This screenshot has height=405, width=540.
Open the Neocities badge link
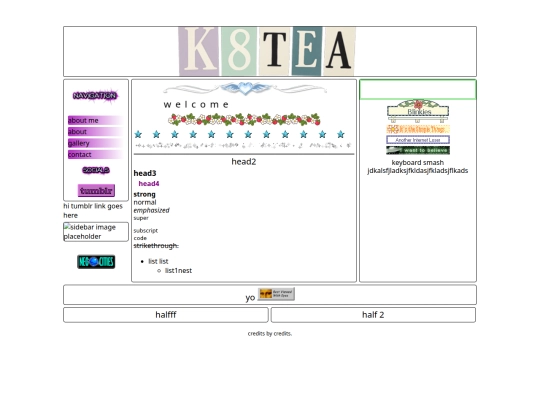point(96,262)
